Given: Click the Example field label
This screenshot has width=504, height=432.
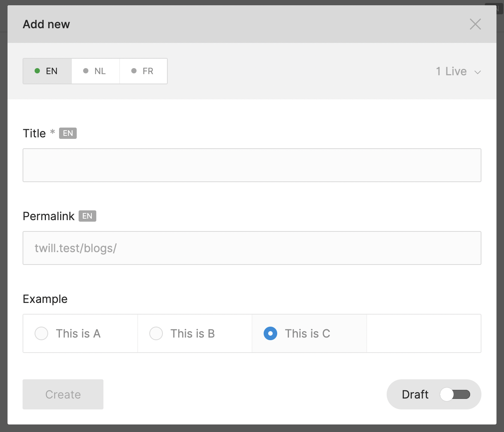Looking at the screenshot, I should 45,299.
